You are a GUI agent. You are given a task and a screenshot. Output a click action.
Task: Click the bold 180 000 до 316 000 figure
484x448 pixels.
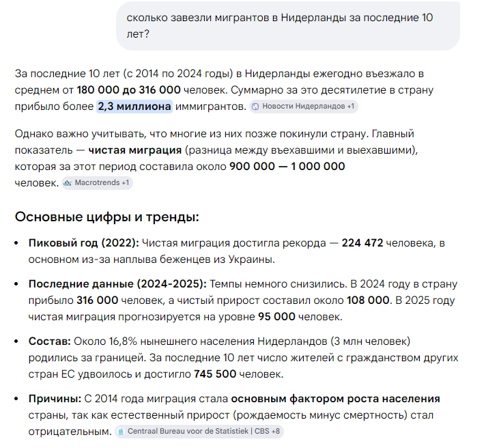[x=128, y=90]
